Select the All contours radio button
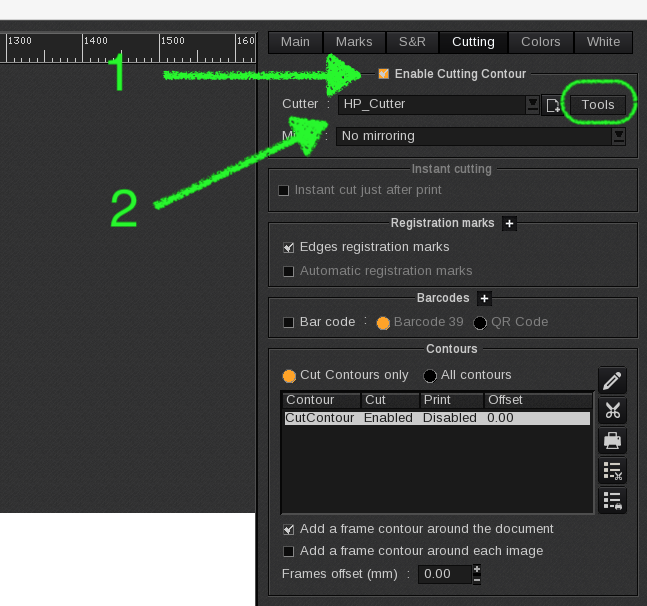This screenshot has width=647, height=606. click(430, 376)
